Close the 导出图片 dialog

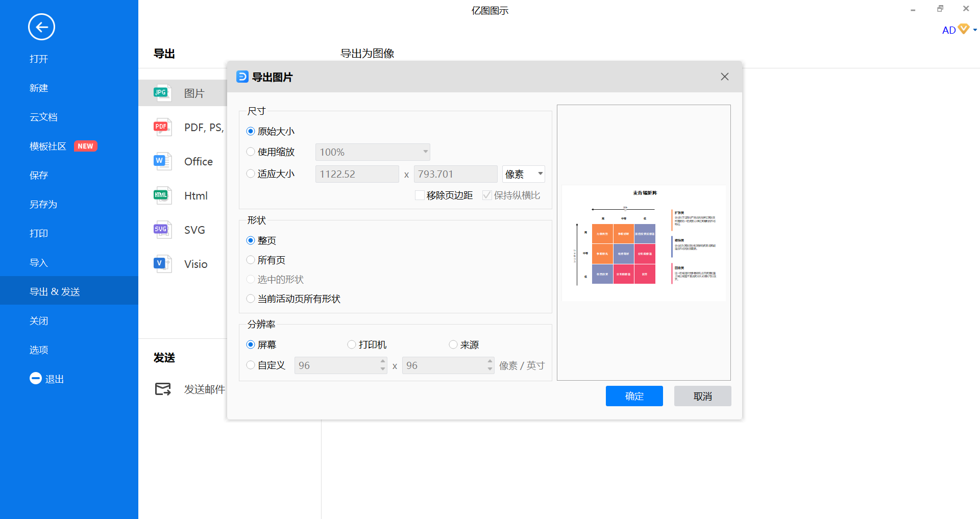click(725, 77)
